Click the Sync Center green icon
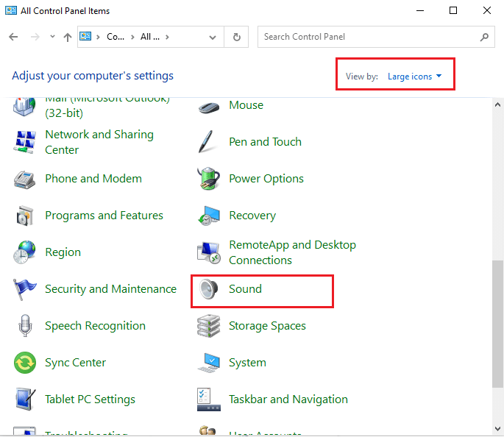Viewport: 504px width, 437px height. [x=25, y=363]
